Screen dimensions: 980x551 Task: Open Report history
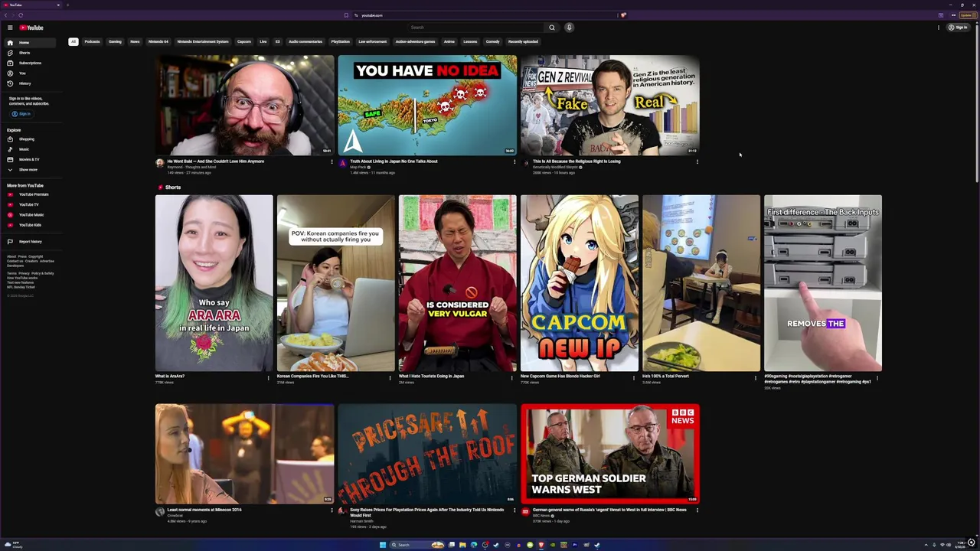(x=31, y=241)
